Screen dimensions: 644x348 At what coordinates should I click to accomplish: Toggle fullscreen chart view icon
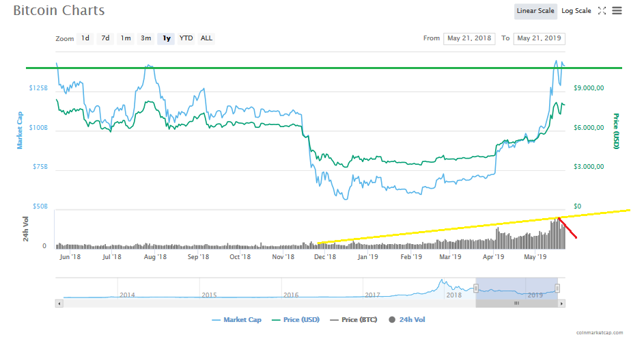click(602, 11)
